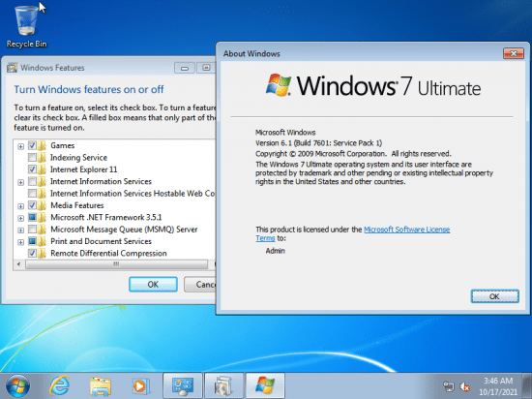Check the IIS Hostable Web Core checkbox
This screenshot has width=532, height=399.
point(32,194)
